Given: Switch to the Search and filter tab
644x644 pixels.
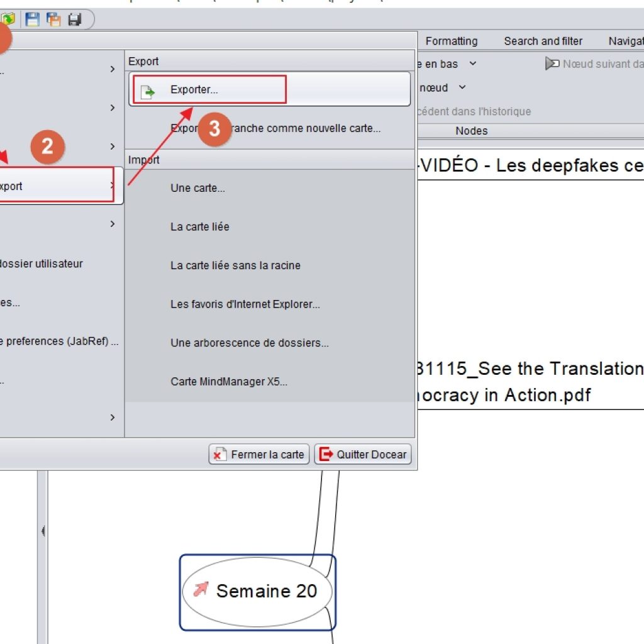Looking at the screenshot, I should 543,41.
